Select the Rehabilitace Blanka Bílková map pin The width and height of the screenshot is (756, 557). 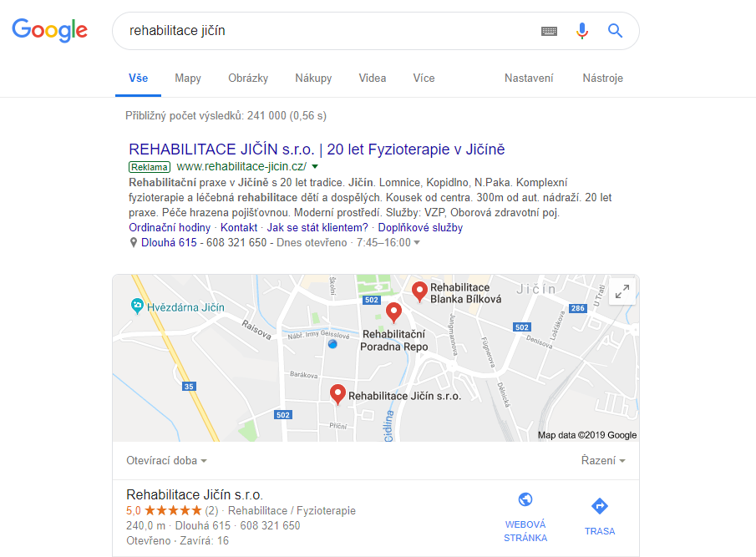coord(419,291)
